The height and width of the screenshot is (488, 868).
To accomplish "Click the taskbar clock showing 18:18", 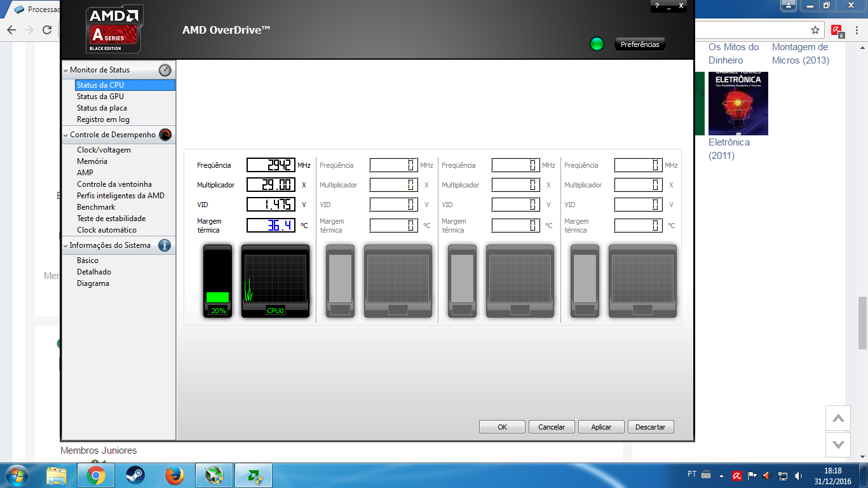I will pos(832,476).
